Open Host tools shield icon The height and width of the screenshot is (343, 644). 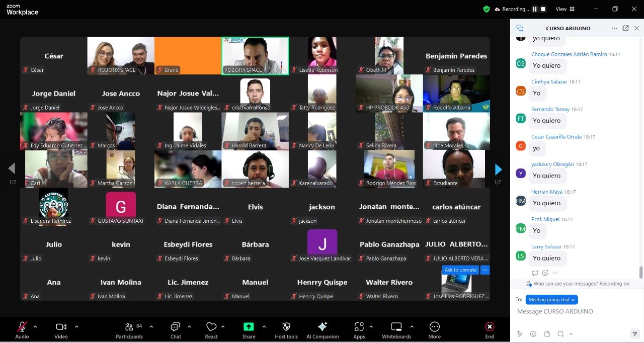(286, 327)
